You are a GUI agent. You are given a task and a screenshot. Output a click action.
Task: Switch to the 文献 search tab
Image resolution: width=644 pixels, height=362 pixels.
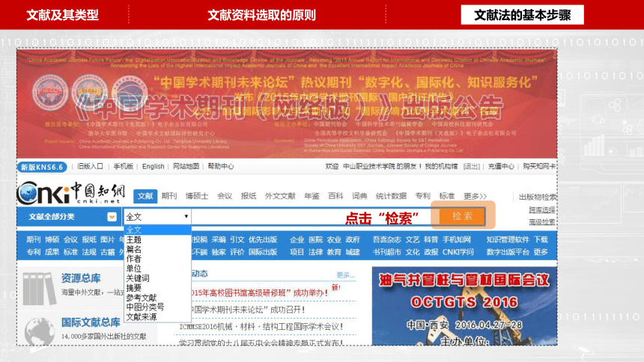point(145,196)
